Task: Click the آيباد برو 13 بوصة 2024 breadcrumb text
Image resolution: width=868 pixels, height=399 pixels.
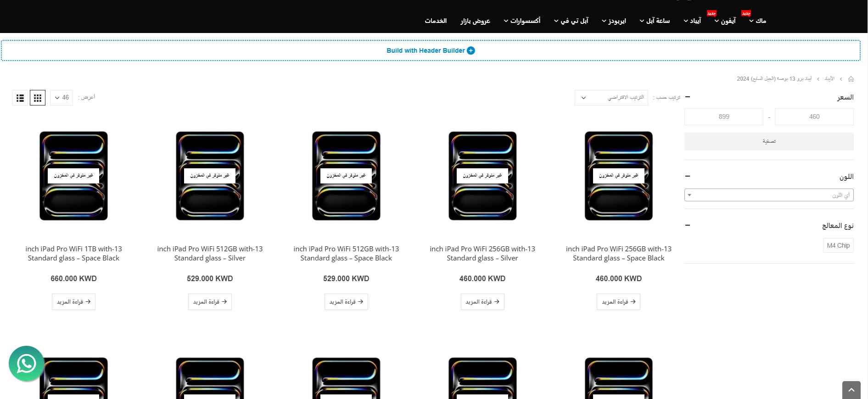Action: click(774, 79)
